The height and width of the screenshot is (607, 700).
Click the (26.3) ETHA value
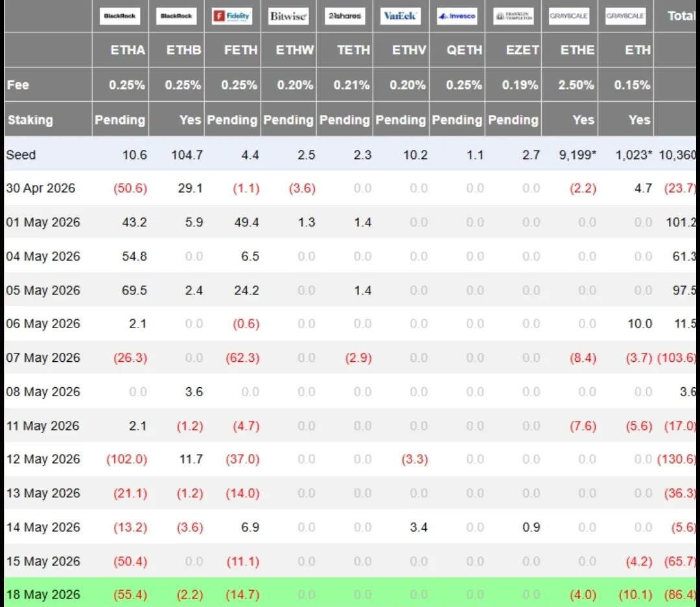point(130,358)
